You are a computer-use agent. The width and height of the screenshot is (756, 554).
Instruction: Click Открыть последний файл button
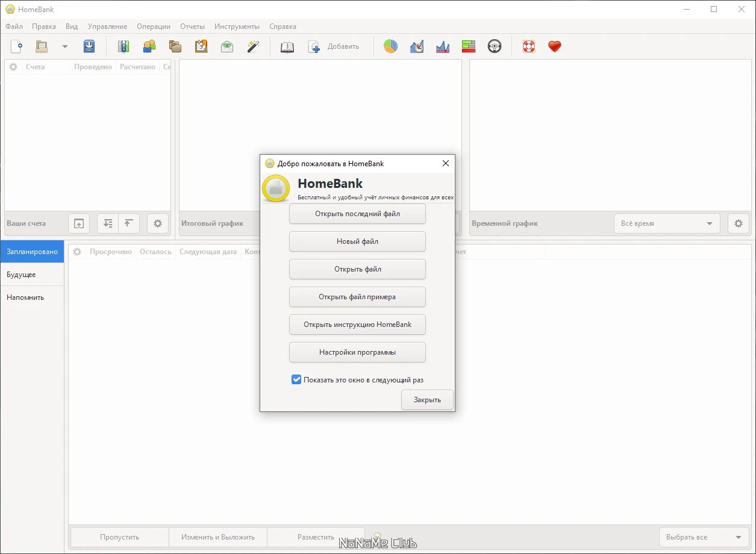point(357,214)
